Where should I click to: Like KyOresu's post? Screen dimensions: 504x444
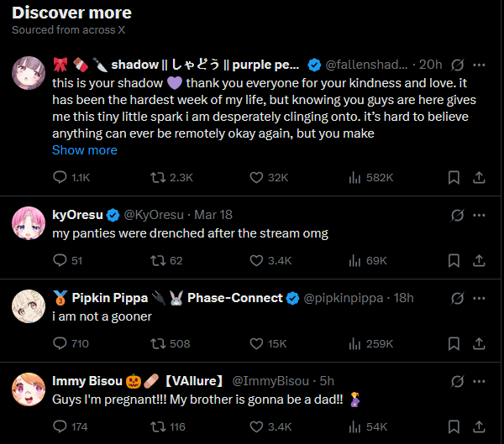click(257, 260)
